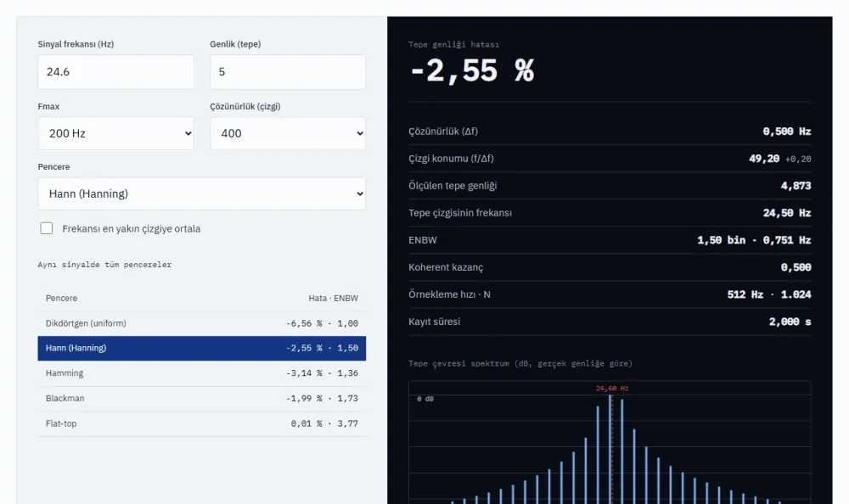Open the Fmax dropdown
The height and width of the screenshot is (504, 849).
coord(115,133)
